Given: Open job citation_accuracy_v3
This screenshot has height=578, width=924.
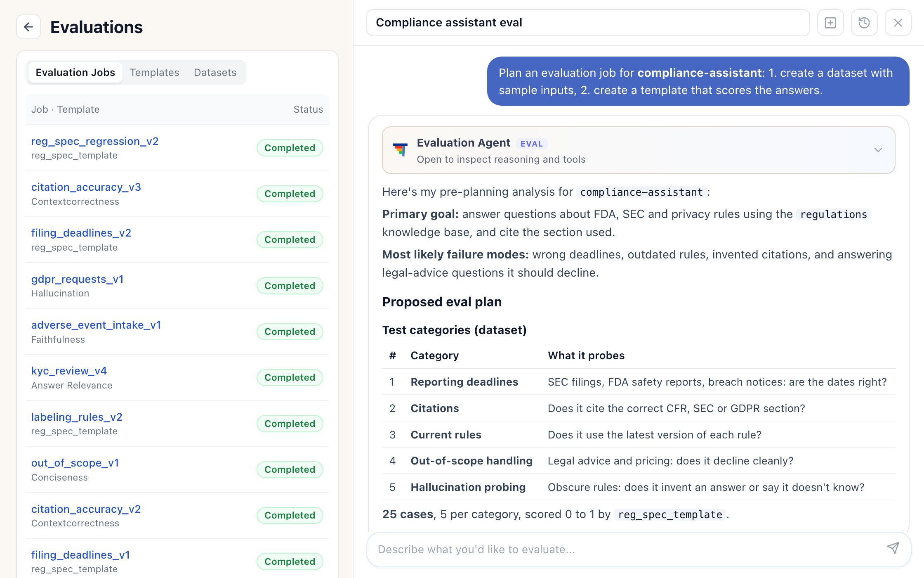Looking at the screenshot, I should (86, 187).
